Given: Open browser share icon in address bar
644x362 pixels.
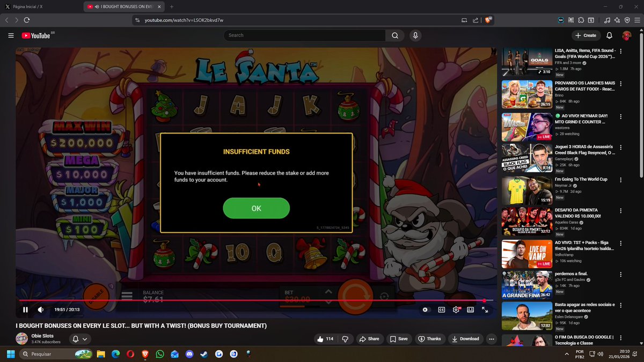Looking at the screenshot, I should pyautogui.click(x=475, y=20).
